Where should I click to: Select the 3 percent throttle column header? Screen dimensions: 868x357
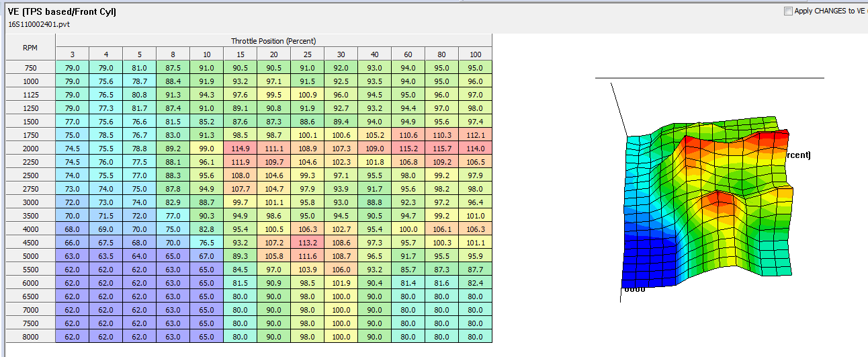[x=72, y=54]
